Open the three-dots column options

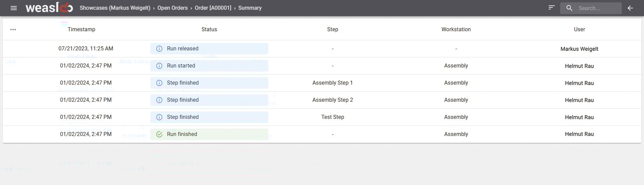(13, 30)
